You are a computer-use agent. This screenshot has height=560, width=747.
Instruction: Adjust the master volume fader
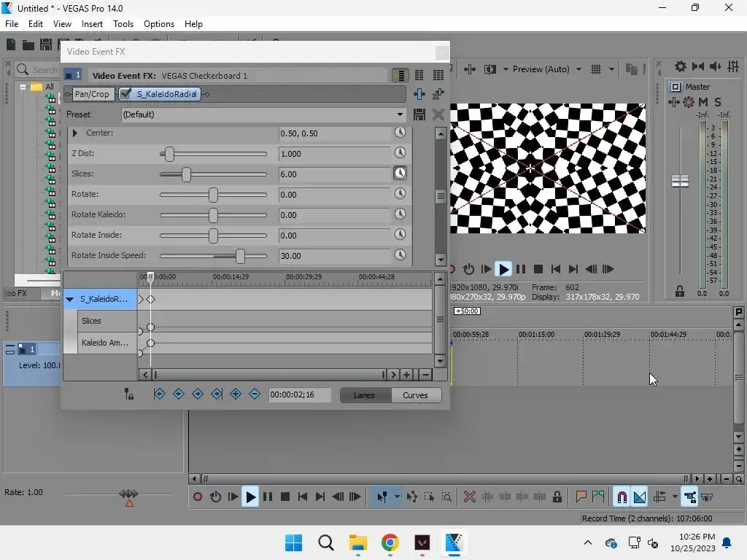680,181
